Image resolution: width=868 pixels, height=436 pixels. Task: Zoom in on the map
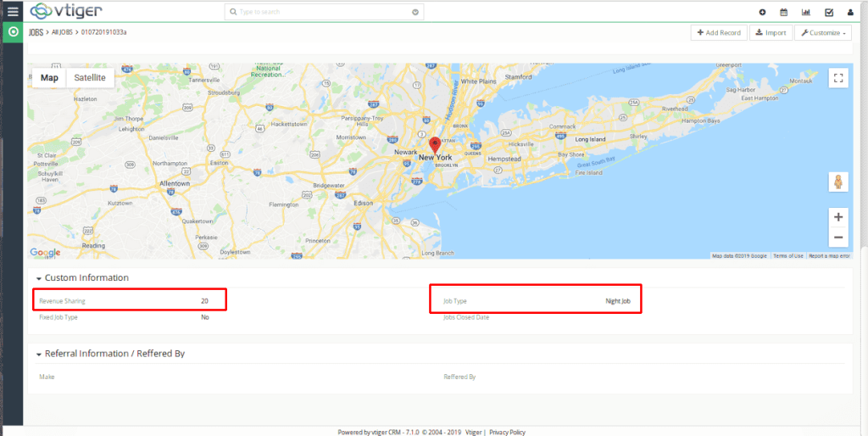coord(837,217)
